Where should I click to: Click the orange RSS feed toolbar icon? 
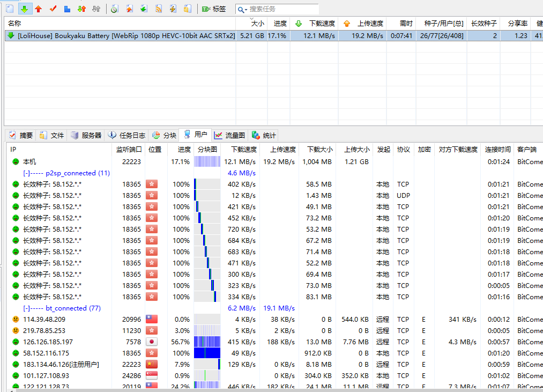pos(159,9)
